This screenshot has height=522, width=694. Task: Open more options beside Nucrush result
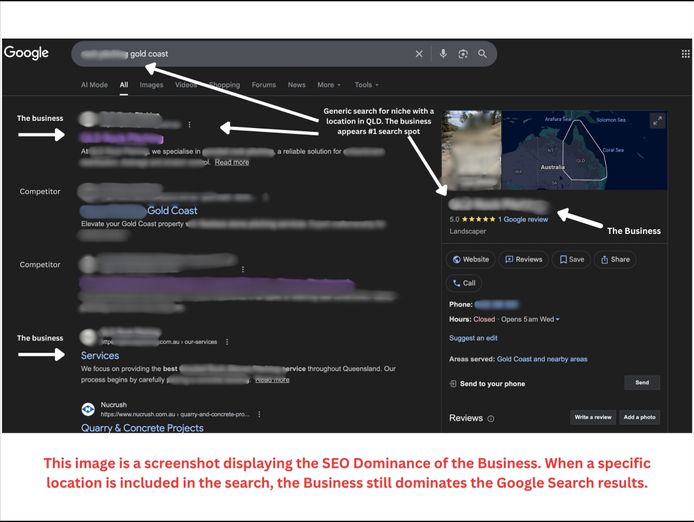click(259, 414)
